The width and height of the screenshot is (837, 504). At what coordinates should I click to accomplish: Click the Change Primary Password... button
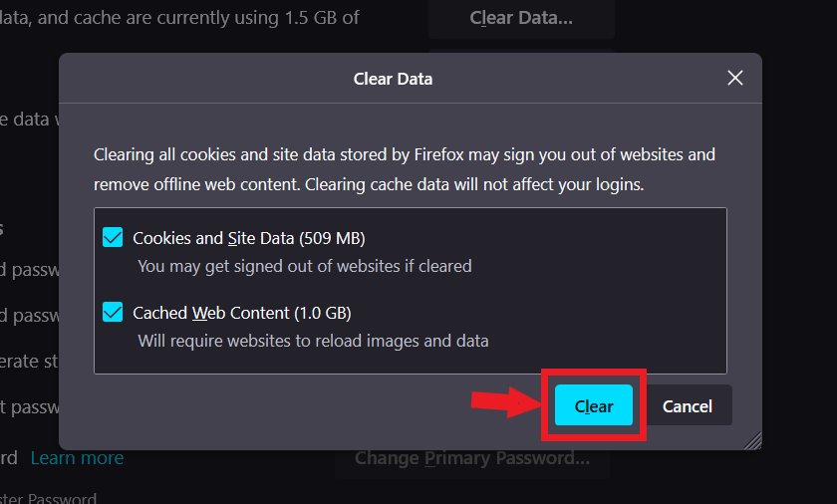472,459
